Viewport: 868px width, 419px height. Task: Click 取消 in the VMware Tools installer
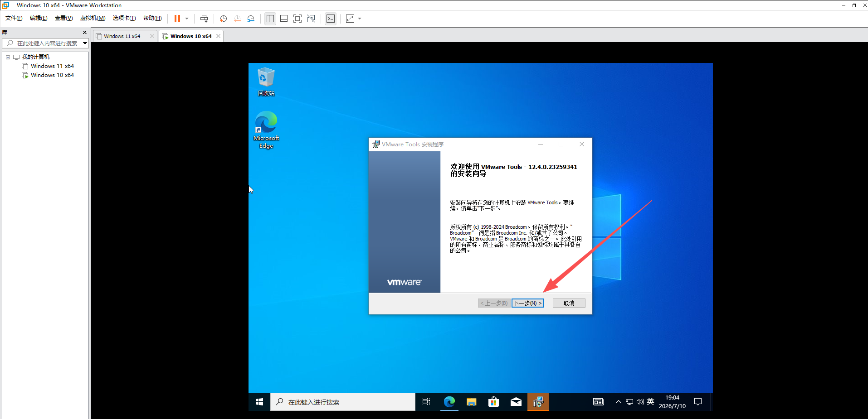tap(569, 303)
